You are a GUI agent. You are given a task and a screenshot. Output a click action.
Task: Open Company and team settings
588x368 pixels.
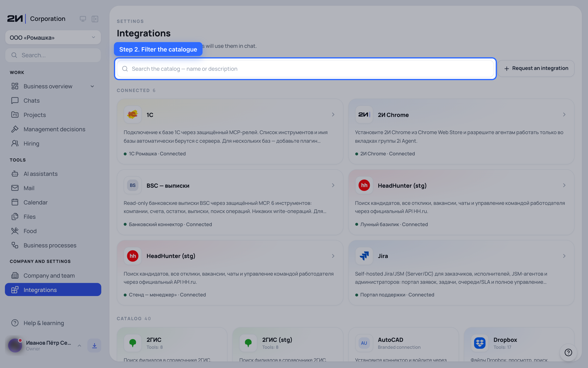pos(53,276)
